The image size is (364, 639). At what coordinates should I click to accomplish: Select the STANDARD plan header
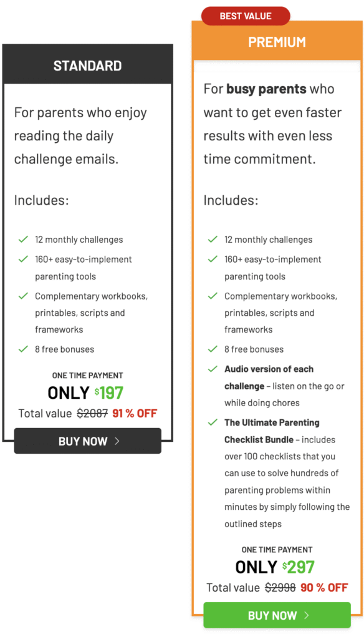pyautogui.click(x=87, y=66)
